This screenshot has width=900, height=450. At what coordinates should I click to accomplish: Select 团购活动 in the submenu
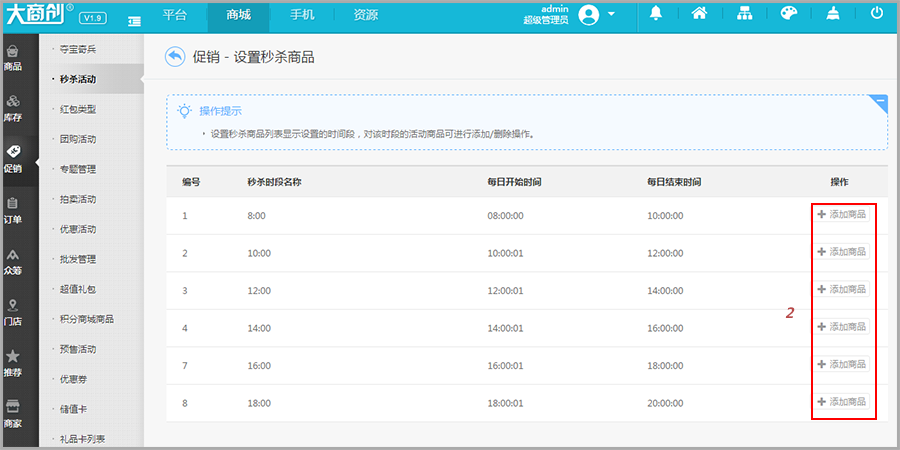78,139
